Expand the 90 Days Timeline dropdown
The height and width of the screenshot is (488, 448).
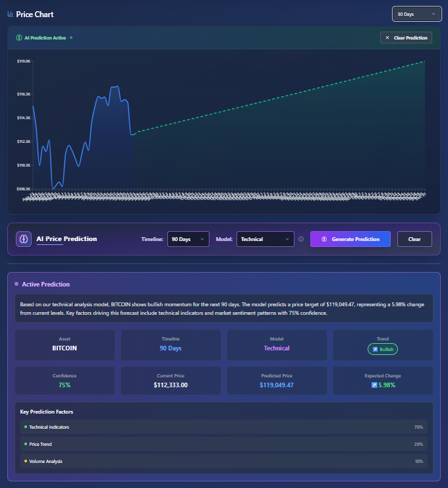pos(188,239)
